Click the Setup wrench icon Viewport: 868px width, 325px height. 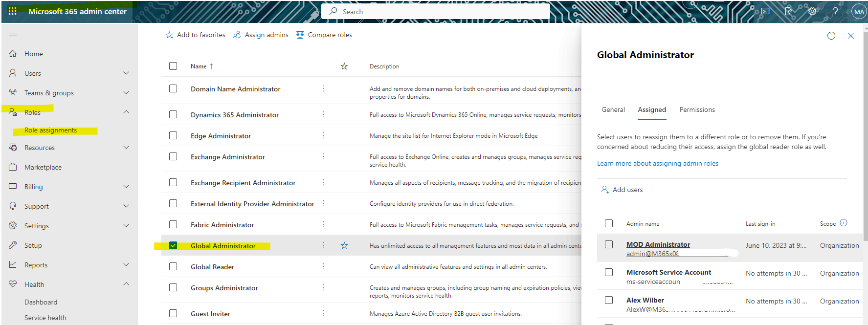click(13, 245)
